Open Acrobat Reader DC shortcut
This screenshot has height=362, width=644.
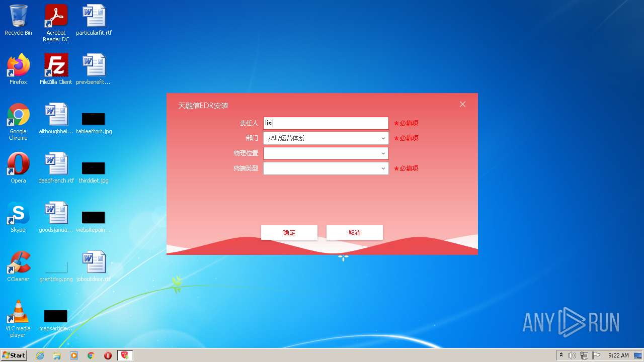coord(56,23)
